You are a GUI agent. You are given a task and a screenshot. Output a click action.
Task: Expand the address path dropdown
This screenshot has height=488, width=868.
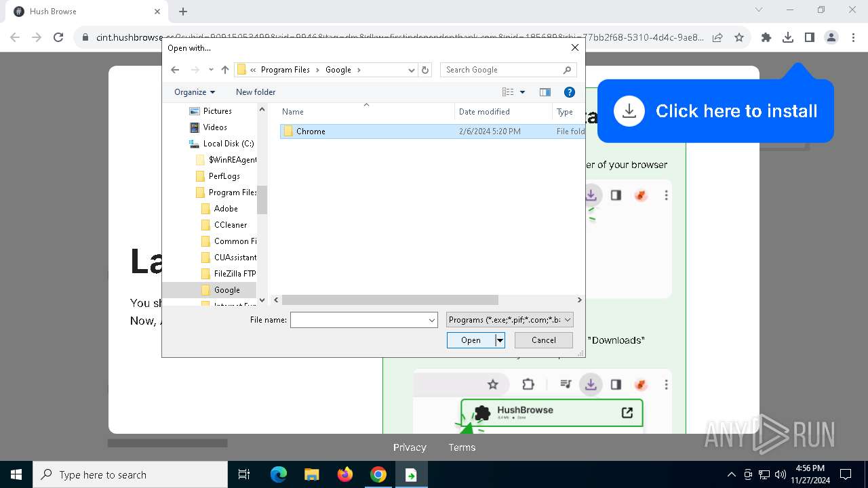pos(411,70)
